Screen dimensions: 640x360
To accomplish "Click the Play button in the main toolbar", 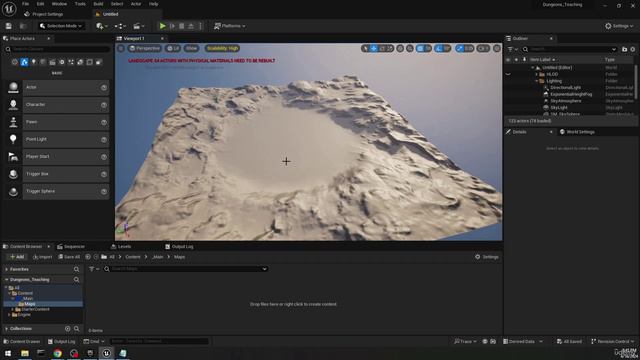I will point(162,26).
